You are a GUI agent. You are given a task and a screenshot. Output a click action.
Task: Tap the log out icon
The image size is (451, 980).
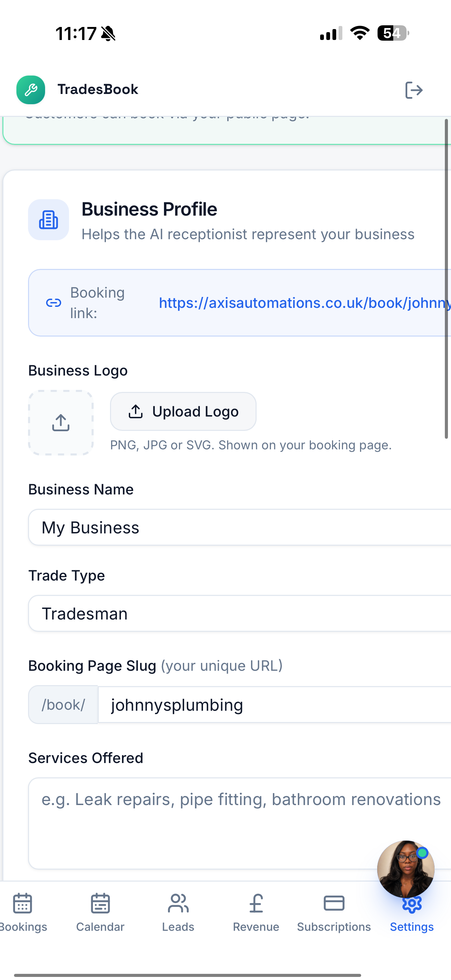coord(414,90)
